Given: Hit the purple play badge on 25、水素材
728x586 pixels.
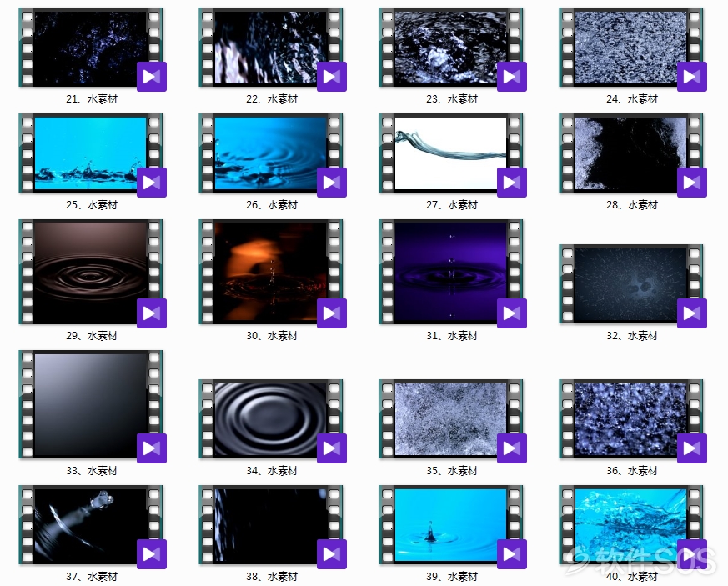Looking at the screenshot, I should pos(152,183).
